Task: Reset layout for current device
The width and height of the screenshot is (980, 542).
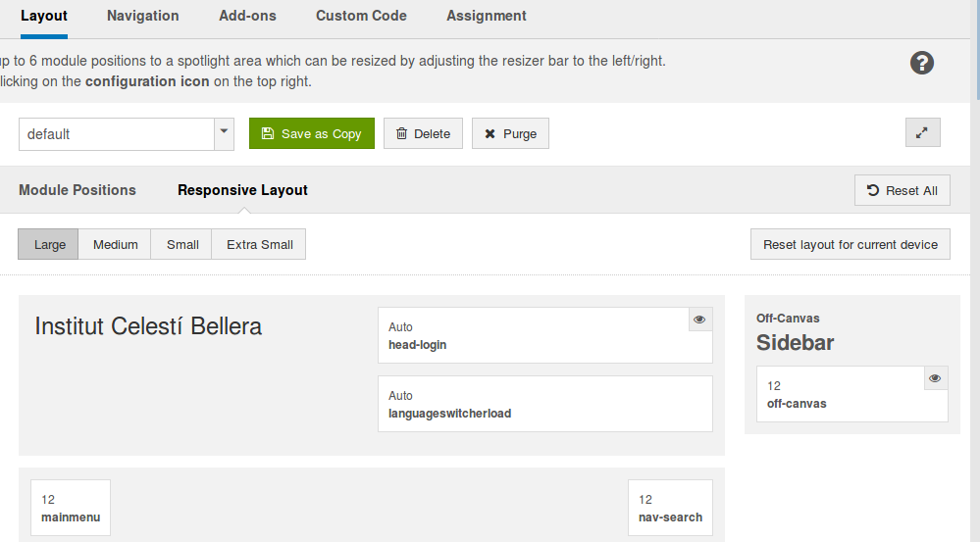Action: [x=850, y=245]
